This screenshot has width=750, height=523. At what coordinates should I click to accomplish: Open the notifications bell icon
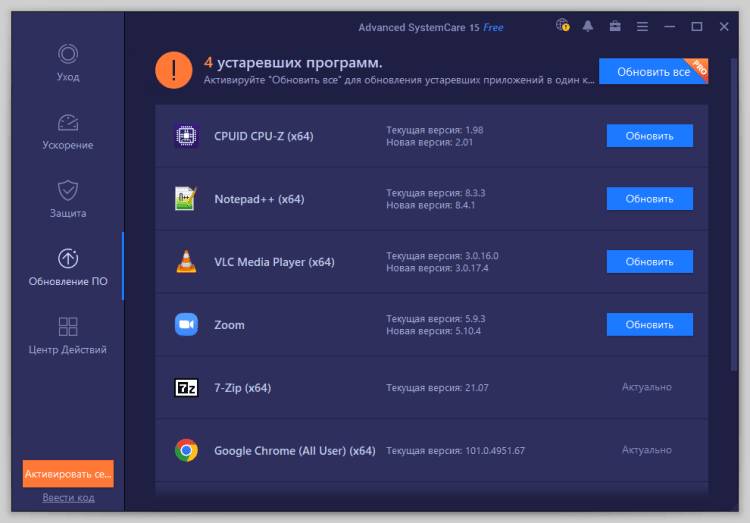[x=588, y=26]
